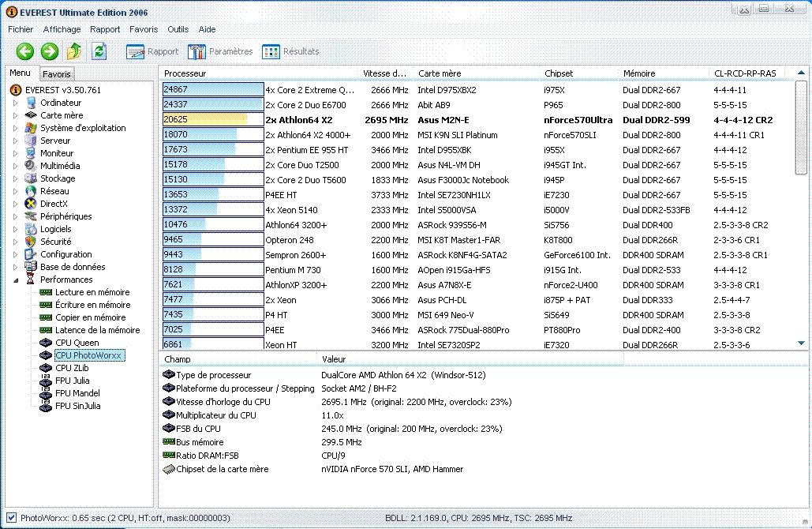
Task: Select the Multimédia icon in the tree
Action: pos(31,166)
